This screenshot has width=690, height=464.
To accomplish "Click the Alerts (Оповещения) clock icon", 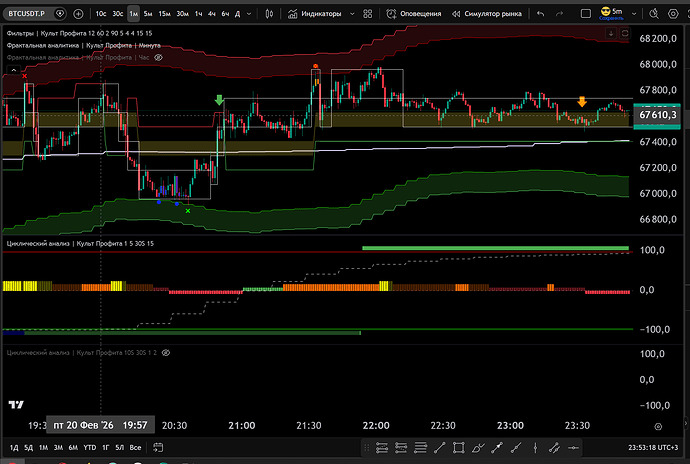I will tap(392, 14).
